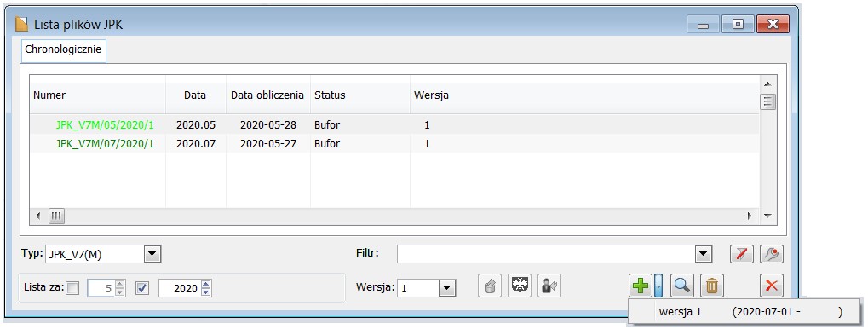Open the Wersja dropdown list
This screenshot has height=329, width=868.
tap(446, 288)
